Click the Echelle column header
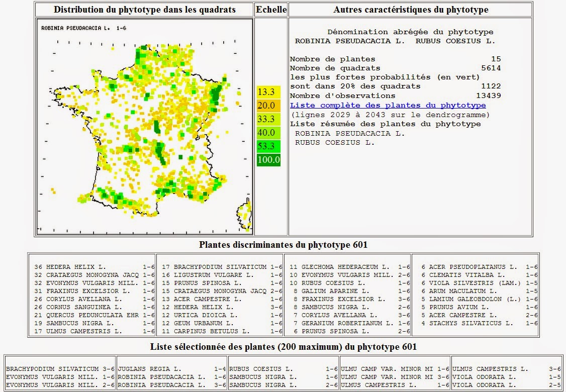 point(271,9)
